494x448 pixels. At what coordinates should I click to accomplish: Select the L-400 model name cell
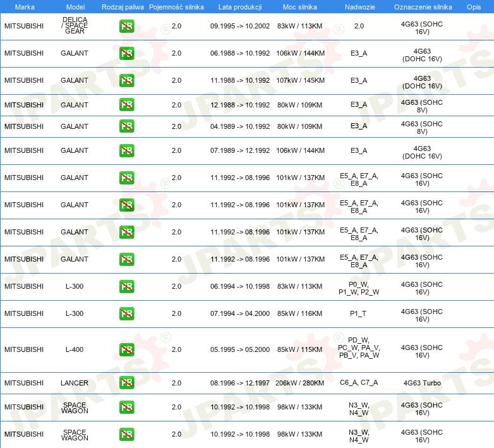click(x=75, y=349)
